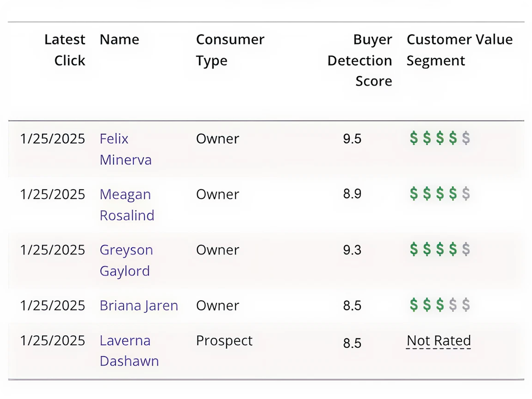The width and height of the screenshot is (532, 399).
Task: Sort by the Name column header
Action: (x=119, y=40)
